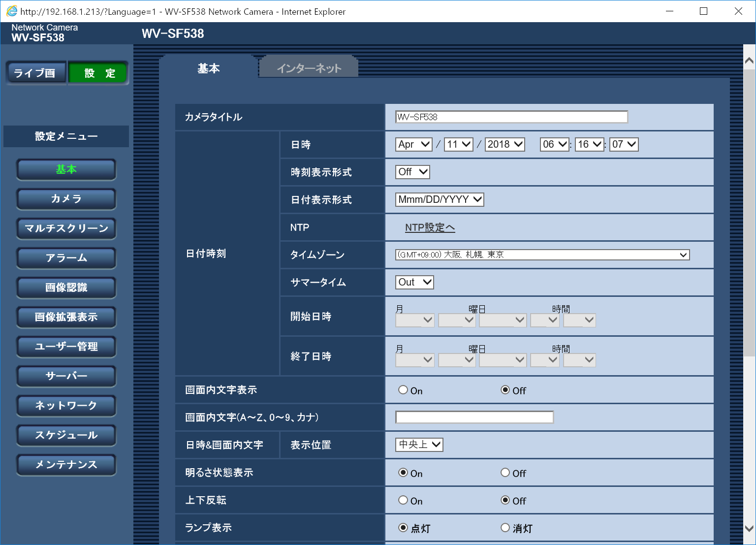
Task: Click the page scrollbar down arrow
Action: click(749, 529)
